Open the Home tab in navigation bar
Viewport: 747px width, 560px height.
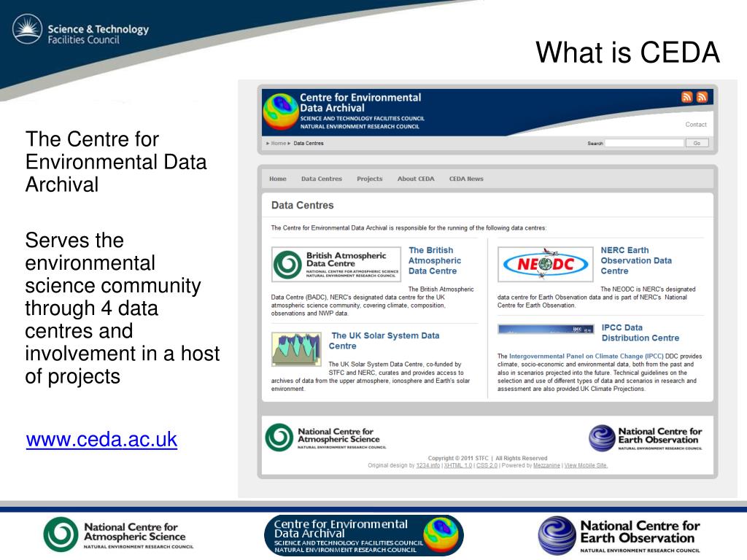tap(278, 179)
